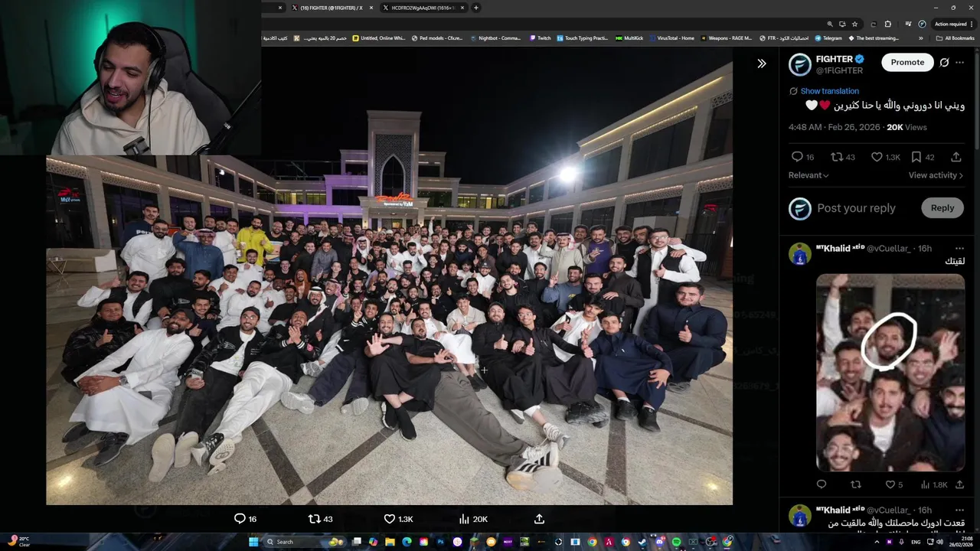Open View activity link
The image size is (980, 551).
point(936,175)
